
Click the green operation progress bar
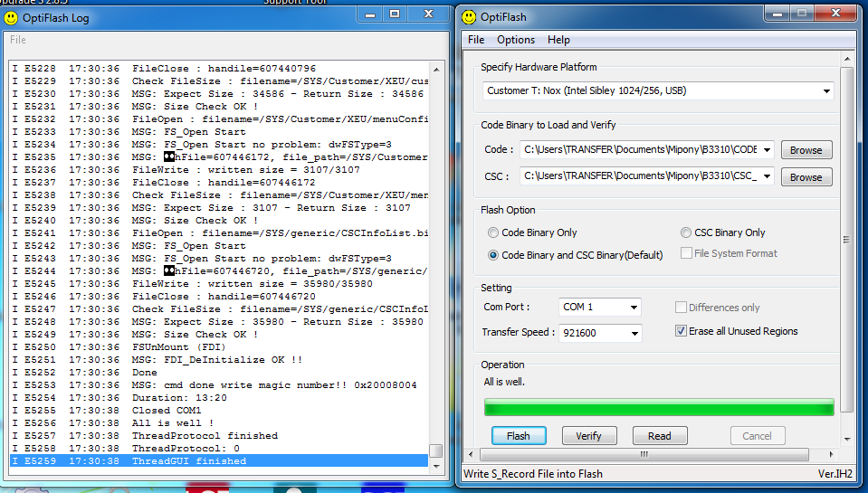(x=659, y=407)
